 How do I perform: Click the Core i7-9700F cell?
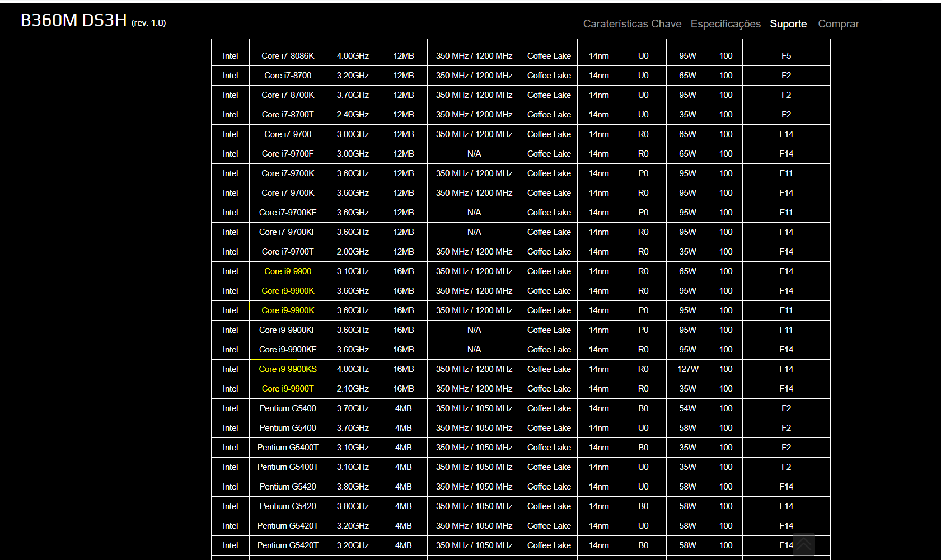pos(288,154)
